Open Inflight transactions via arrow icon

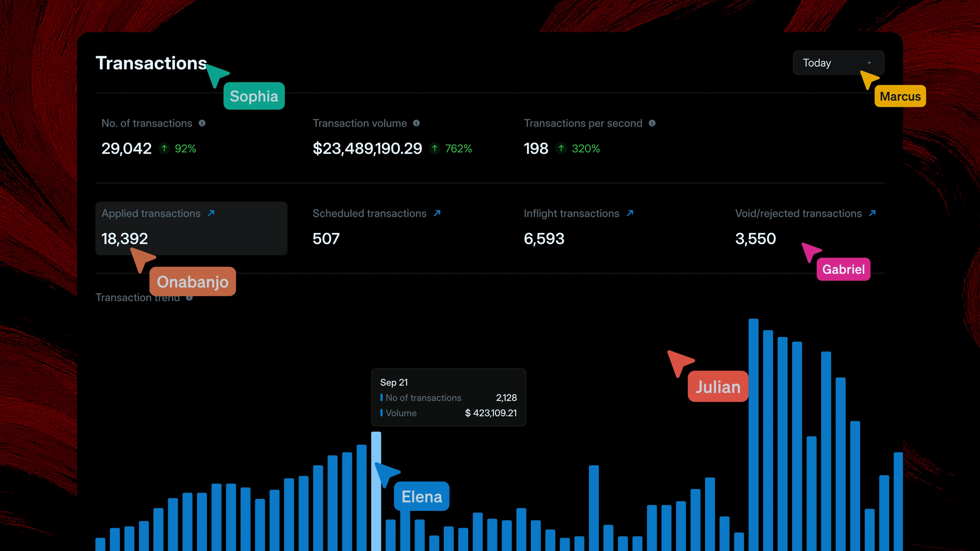click(630, 213)
